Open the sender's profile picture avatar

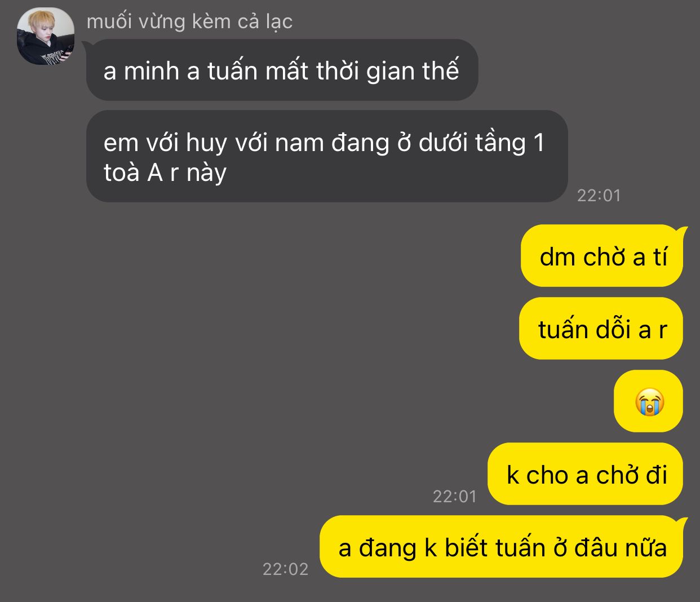point(46,36)
